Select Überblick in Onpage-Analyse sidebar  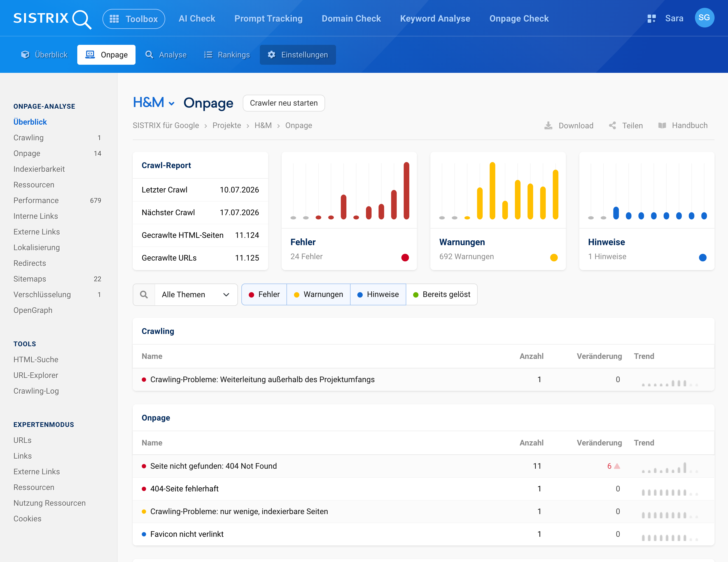coord(30,122)
